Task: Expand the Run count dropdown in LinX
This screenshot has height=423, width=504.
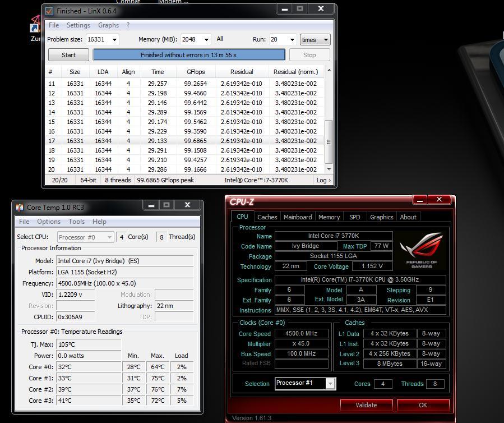Action: tap(292, 40)
